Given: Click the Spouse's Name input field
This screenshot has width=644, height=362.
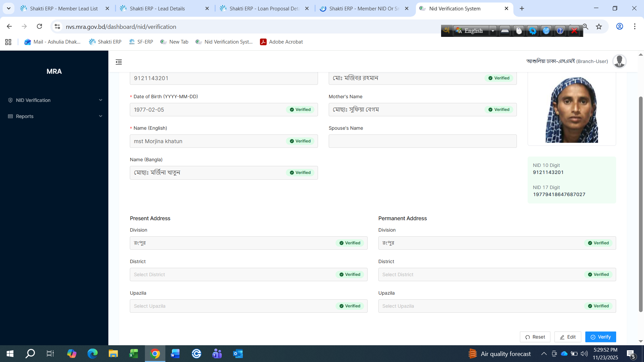Looking at the screenshot, I should point(422,141).
